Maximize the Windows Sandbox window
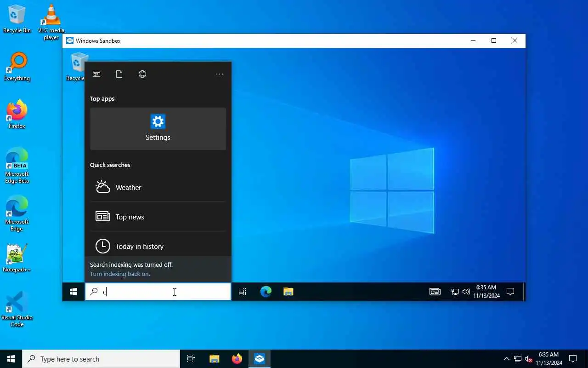This screenshot has height=368, width=588. point(494,41)
